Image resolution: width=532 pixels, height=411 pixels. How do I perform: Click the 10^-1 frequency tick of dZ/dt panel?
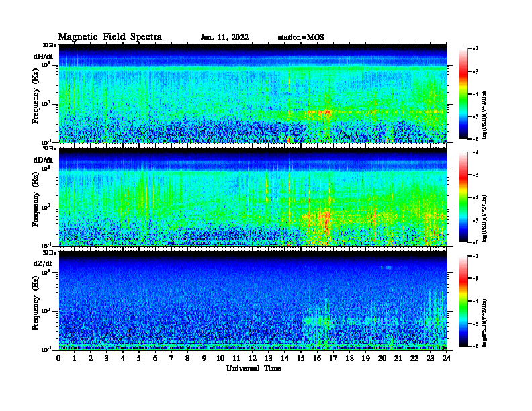point(46,349)
